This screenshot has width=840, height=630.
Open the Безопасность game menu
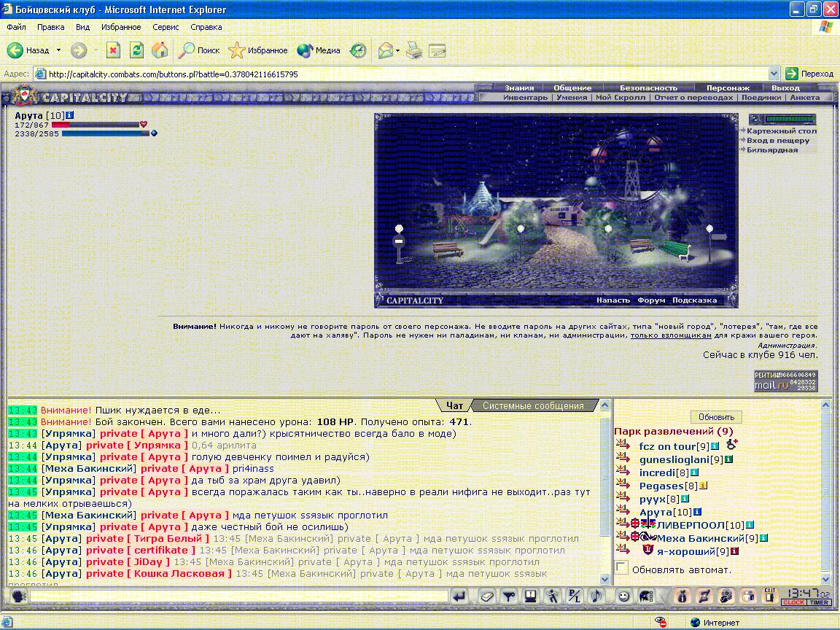pyautogui.click(x=648, y=87)
